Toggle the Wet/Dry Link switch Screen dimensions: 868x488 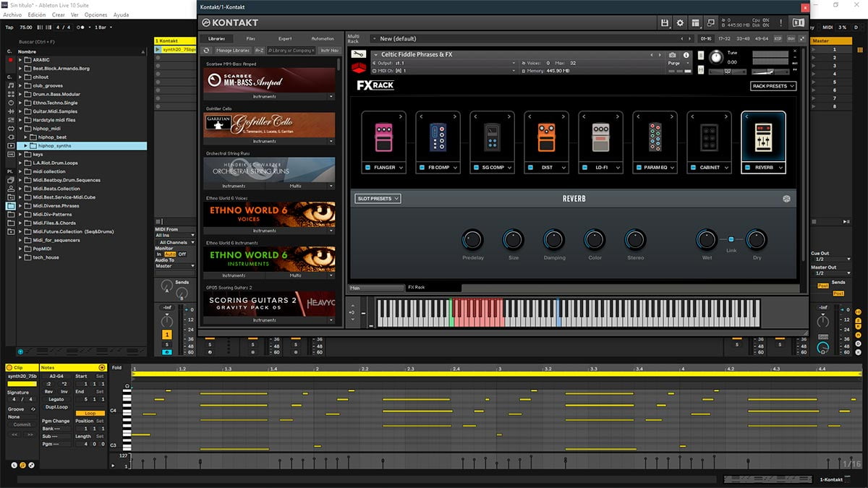[731, 239]
